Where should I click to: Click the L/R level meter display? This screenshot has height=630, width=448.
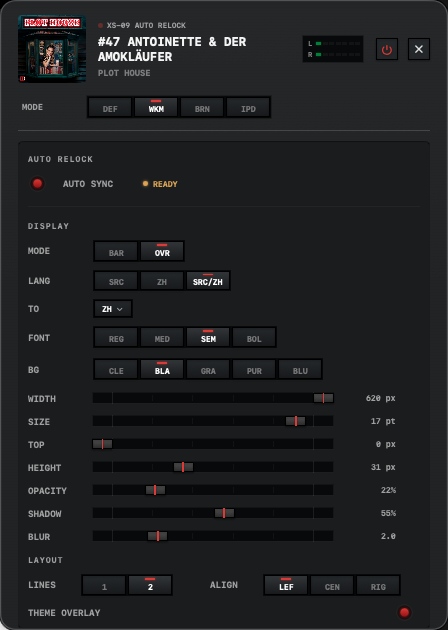(x=333, y=49)
